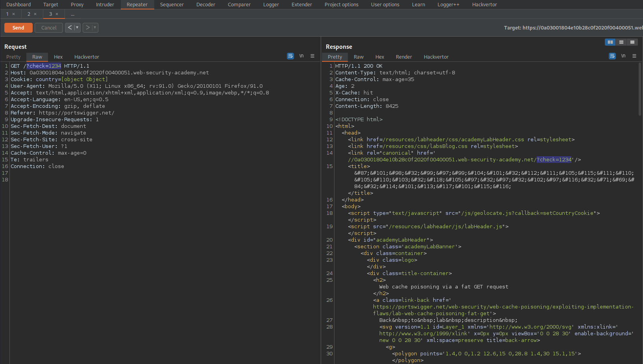Open the Project options tab
Screen dimensions: 643x364
(342, 5)
